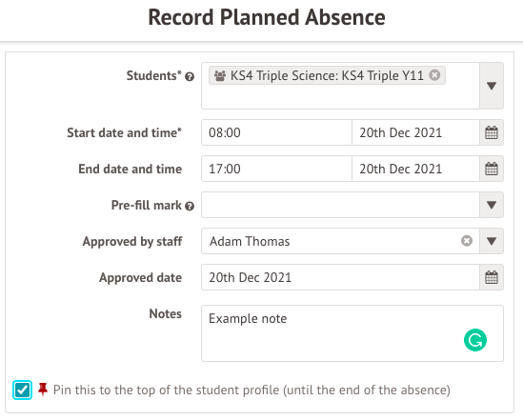Click the Grammarly icon in Notes field
This screenshot has width=523, height=420.
point(475,340)
